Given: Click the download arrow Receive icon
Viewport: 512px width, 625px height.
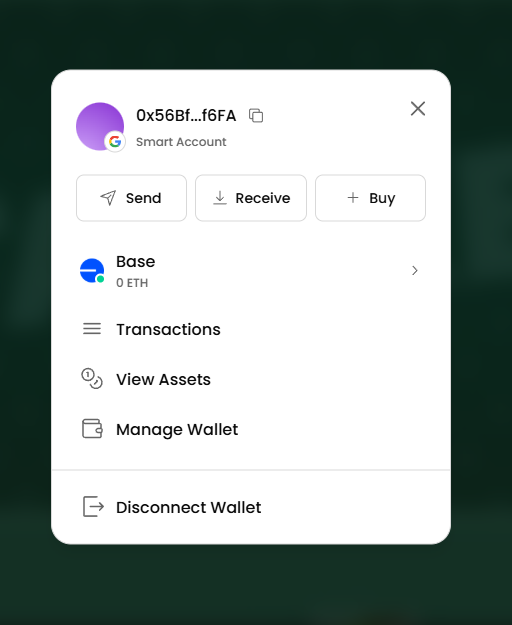Looking at the screenshot, I should (220, 198).
